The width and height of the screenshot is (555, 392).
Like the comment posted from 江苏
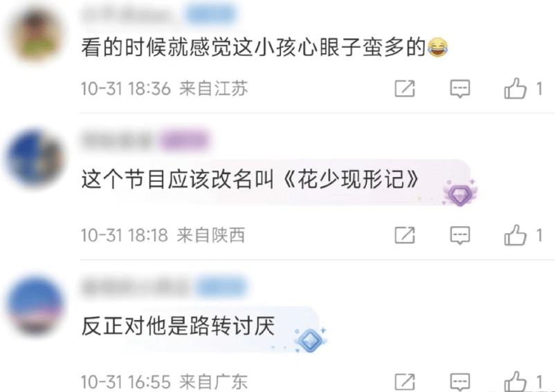click(x=515, y=88)
